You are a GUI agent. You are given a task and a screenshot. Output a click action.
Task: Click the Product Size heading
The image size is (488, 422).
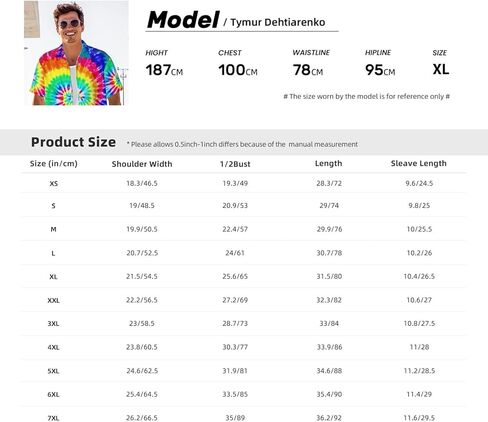click(x=73, y=142)
